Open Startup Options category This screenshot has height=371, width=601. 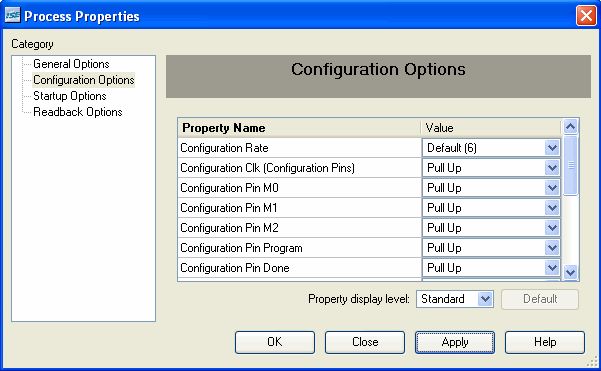click(70, 96)
